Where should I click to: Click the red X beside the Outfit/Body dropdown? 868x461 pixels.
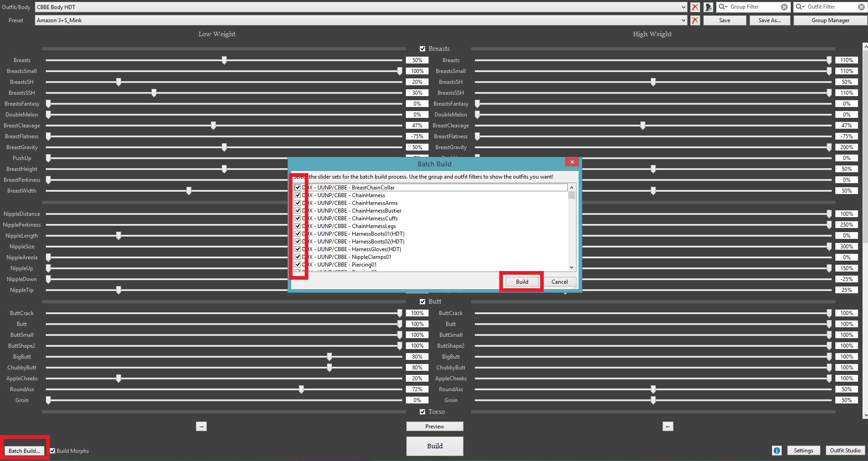tap(695, 7)
